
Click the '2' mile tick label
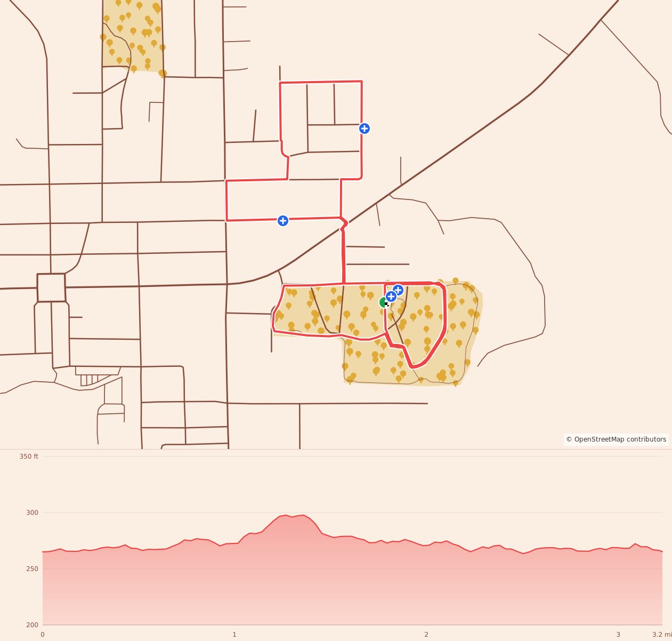pyautogui.click(x=426, y=635)
